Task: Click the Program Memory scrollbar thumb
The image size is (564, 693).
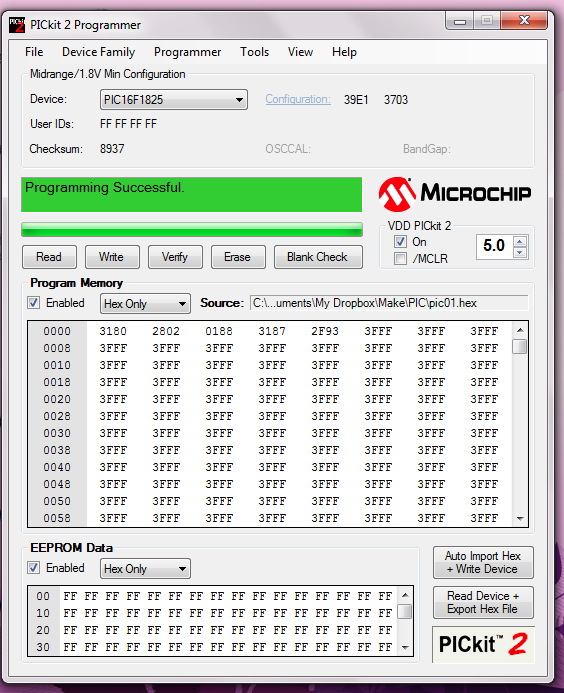Action: point(520,346)
